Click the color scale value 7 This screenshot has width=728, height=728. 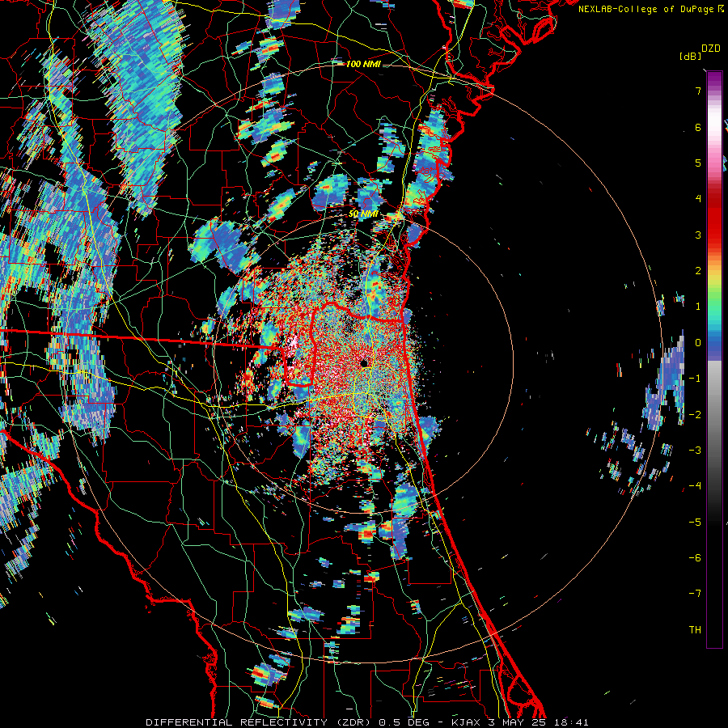click(x=698, y=91)
